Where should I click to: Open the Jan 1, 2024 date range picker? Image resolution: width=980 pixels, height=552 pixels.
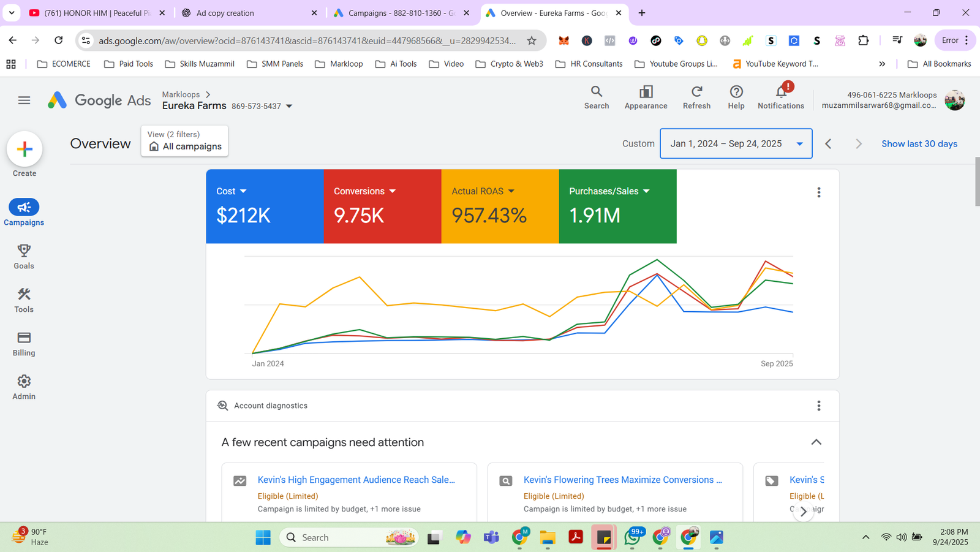coord(736,143)
